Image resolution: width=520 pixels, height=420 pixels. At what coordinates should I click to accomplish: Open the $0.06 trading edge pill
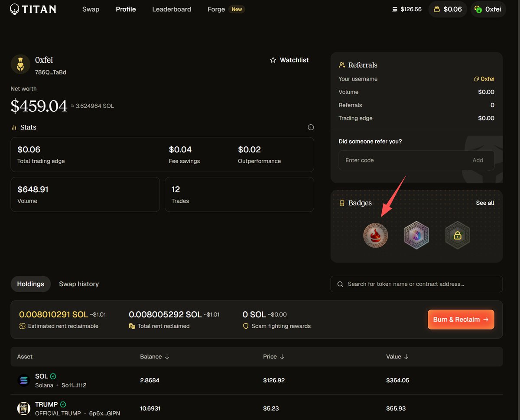(x=448, y=9)
